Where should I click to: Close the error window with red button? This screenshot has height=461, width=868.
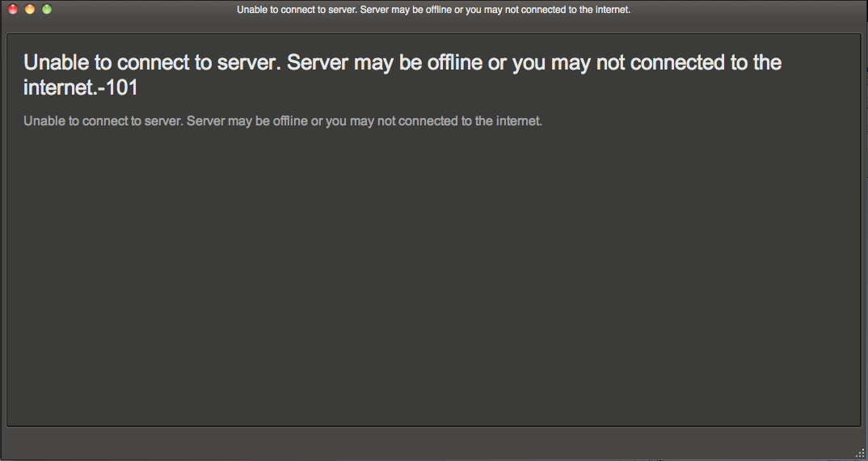[x=13, y=9]
